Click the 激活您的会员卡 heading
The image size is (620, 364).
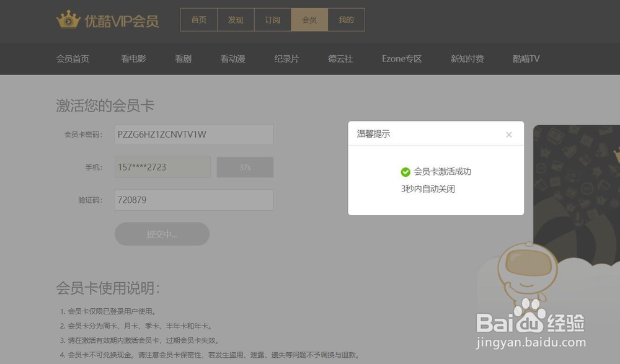105,105
